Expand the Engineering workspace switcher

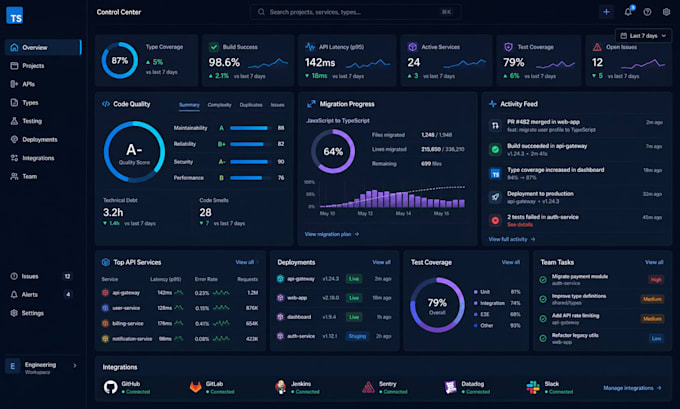(42, 367)
